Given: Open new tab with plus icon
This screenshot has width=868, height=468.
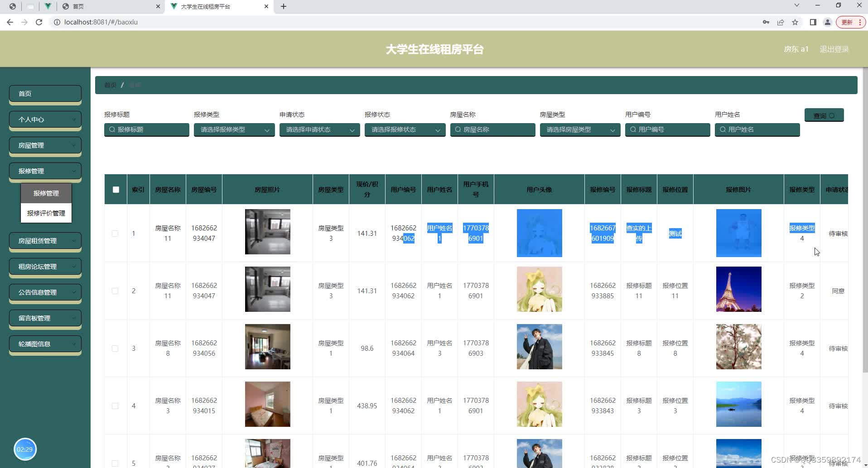Looking at the screenshot, I should 284,6.
